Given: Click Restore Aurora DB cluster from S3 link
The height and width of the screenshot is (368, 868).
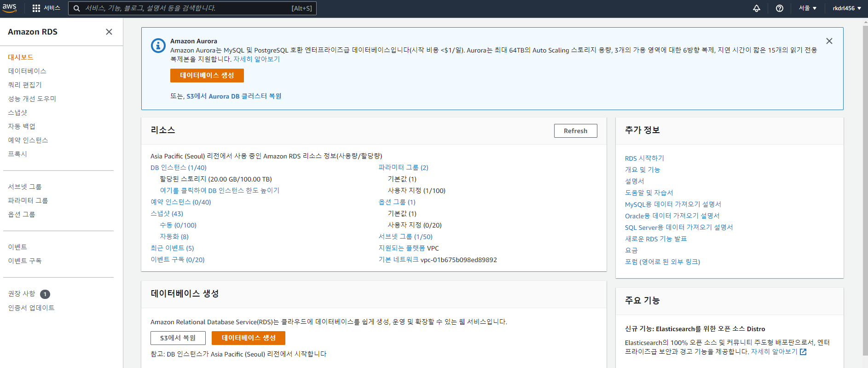Looking at the screenshot, I should 234,96.
